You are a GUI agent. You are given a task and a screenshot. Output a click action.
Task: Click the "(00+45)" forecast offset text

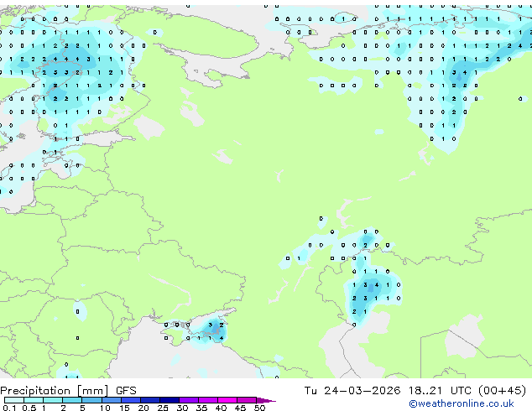(x=502, y=391)
